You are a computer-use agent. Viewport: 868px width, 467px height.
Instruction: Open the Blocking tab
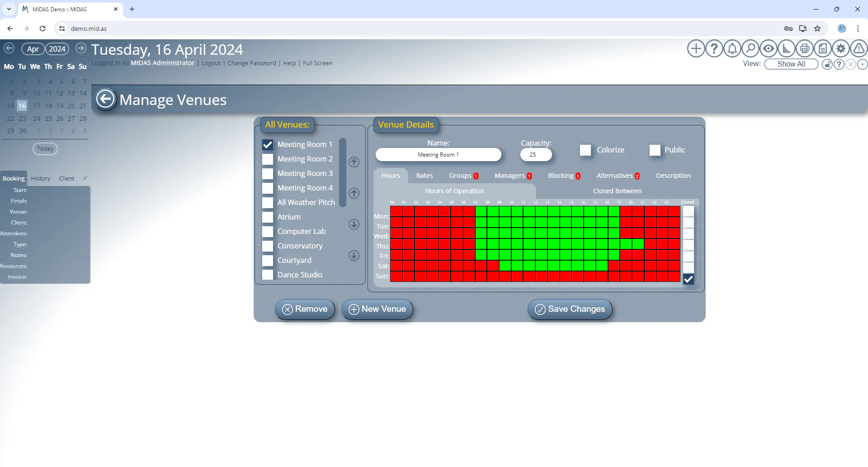pyautogui.click(x=564, y=176)
